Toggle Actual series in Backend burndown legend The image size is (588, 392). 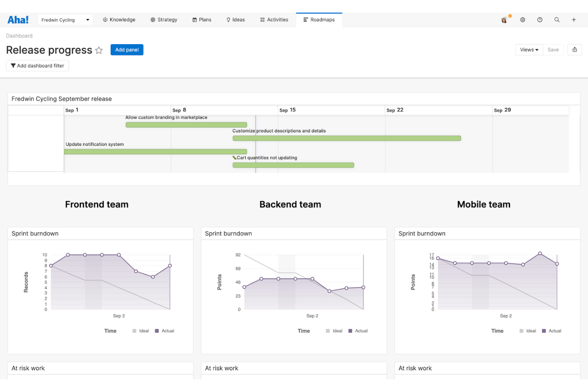click(358, 331)
